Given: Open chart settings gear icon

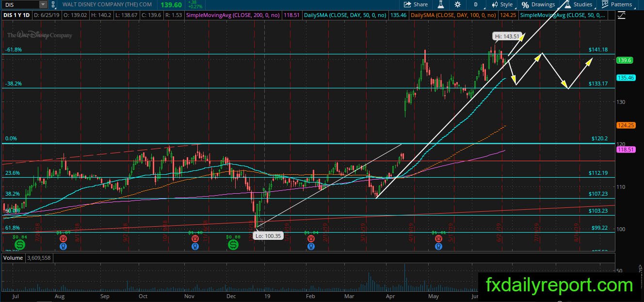Looking at the screenshot, I should (x=458, y=4).
